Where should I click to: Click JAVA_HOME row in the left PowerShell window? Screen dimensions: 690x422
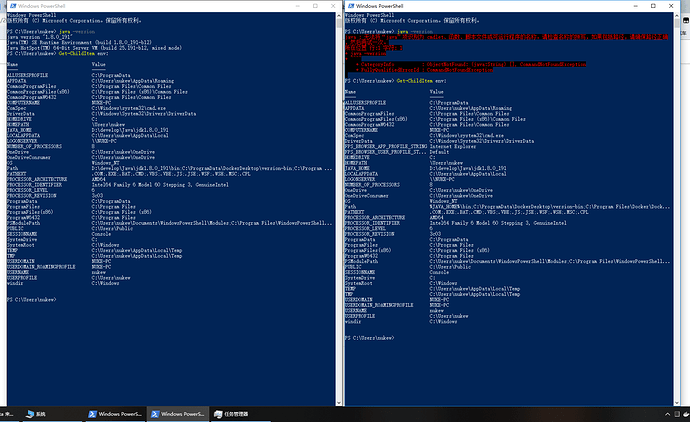(x=88, y=130)
